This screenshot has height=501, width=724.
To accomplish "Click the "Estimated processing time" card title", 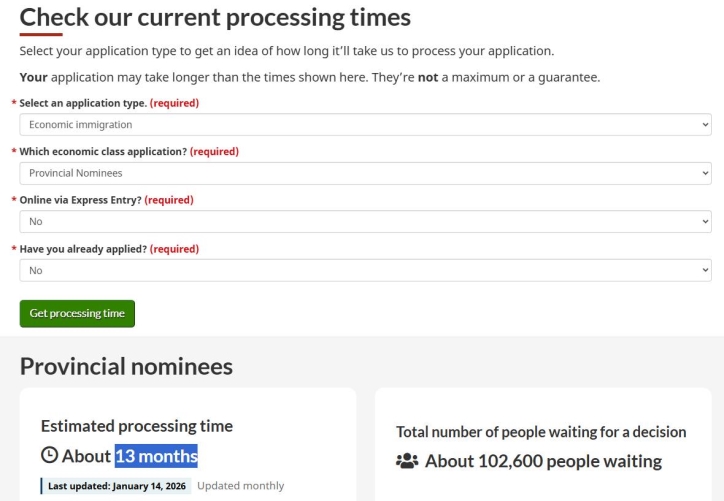I will pos(137,426).
